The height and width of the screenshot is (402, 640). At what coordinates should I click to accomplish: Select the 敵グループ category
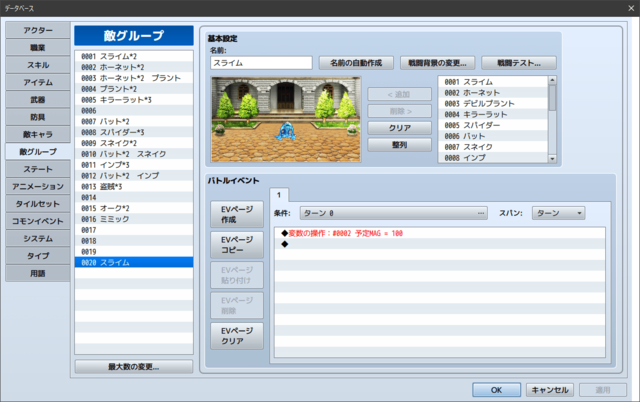click(x=38, y=152)
